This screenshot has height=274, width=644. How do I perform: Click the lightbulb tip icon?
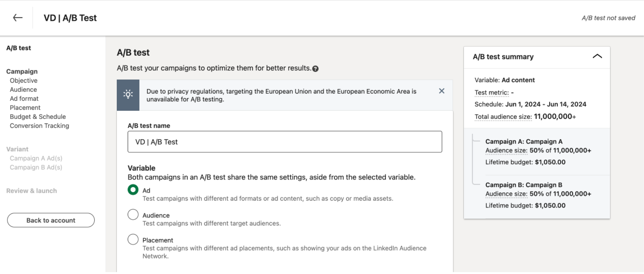tap(128, 95)
